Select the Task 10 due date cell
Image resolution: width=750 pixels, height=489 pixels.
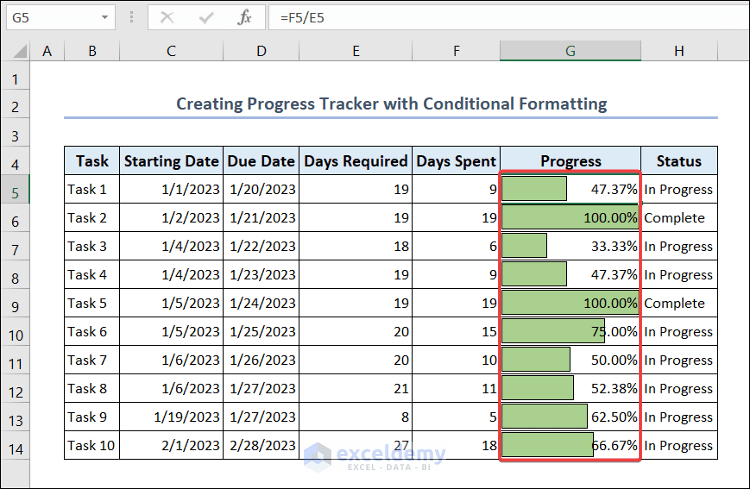point(261,446)
